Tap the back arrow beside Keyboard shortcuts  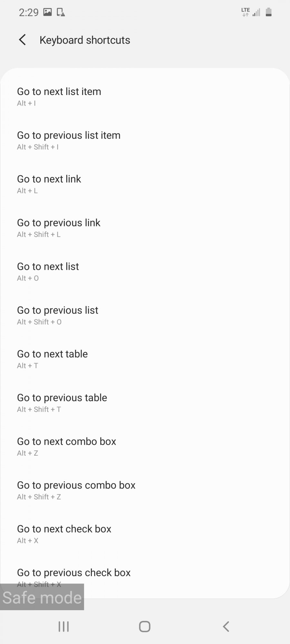(x=22, y=40)
